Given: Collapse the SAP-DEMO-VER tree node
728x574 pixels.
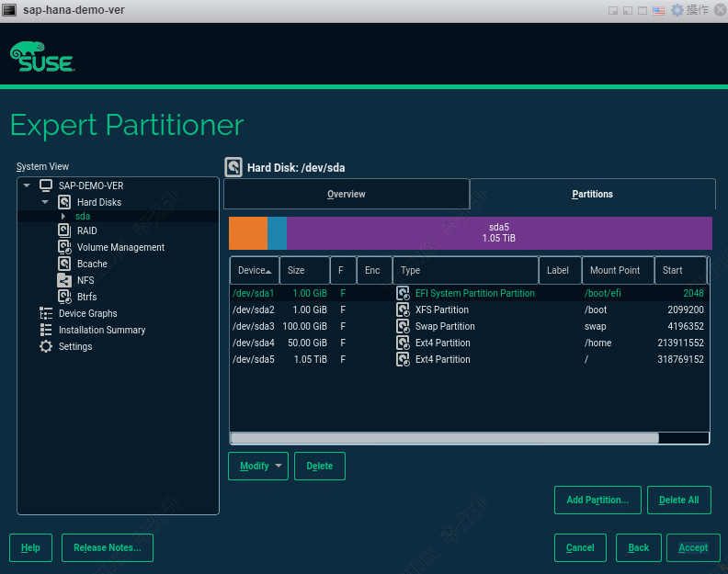Looking at the screenshot, I should pyautogui.click(x=27, y=186).
